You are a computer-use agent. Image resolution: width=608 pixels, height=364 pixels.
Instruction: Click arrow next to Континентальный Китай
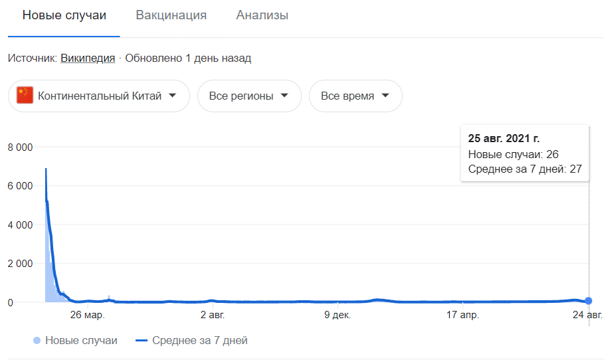(x=173, y=96)
